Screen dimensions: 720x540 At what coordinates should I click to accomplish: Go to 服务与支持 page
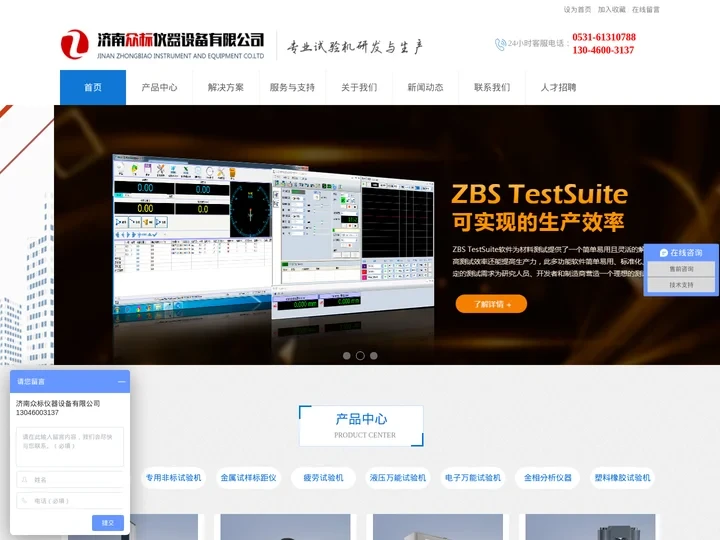pyautogui.click(x=292, y=87)
